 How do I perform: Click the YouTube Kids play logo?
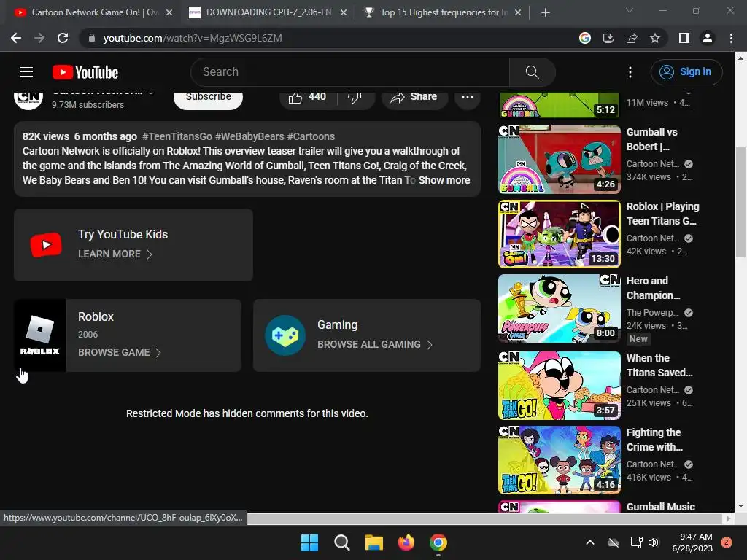46,245
